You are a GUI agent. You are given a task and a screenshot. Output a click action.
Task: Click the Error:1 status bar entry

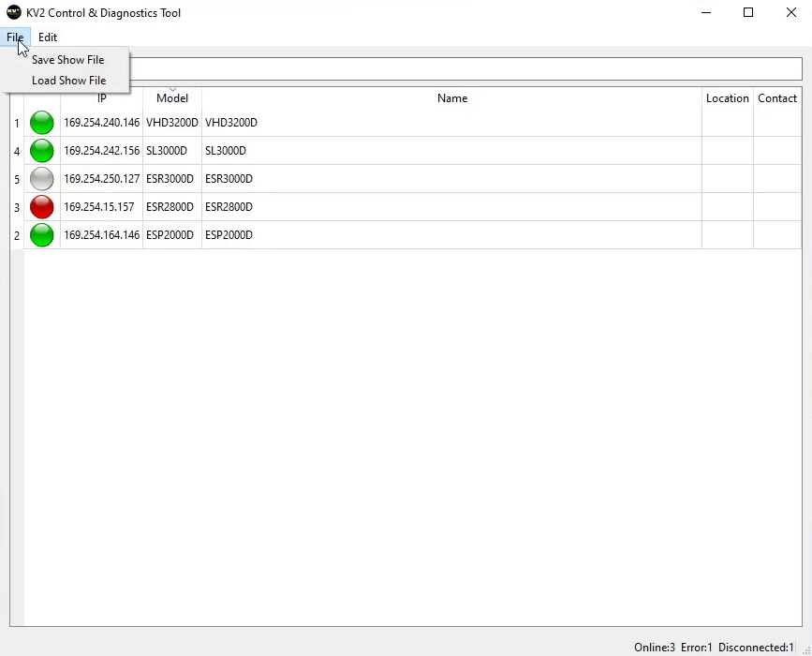(697, 648)
